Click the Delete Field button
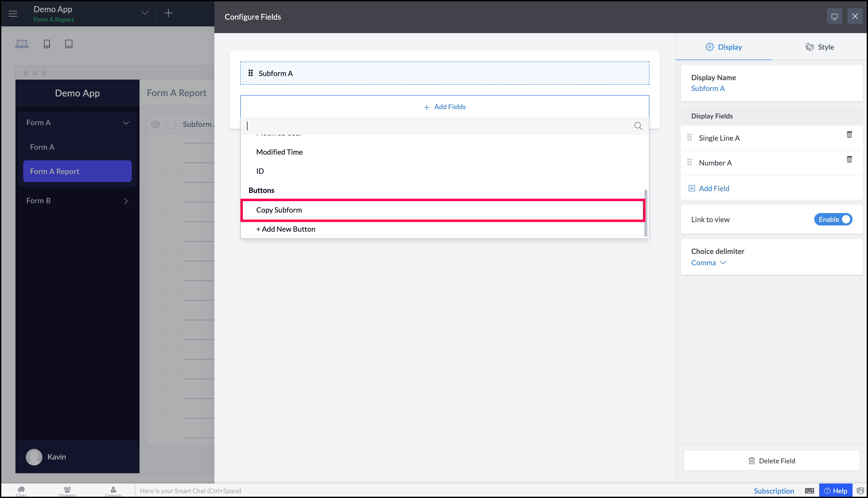The image size is (868, 498). 771,461
